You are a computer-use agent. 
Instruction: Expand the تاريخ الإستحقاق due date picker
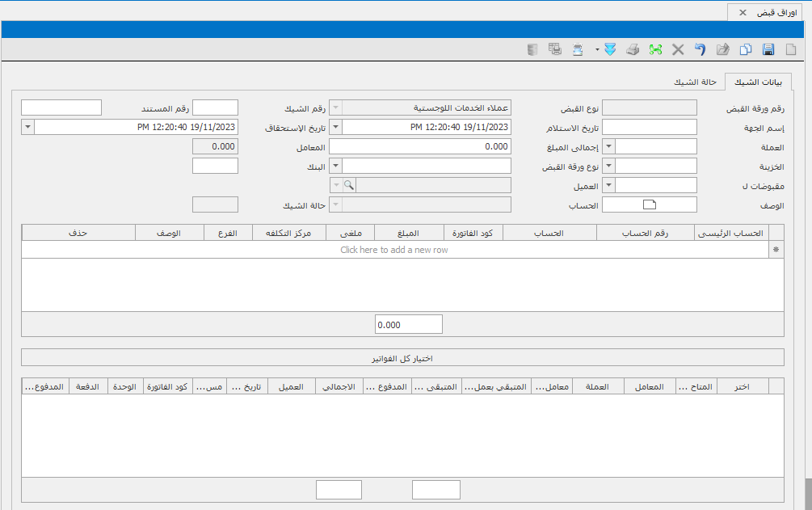coord(28,127)
